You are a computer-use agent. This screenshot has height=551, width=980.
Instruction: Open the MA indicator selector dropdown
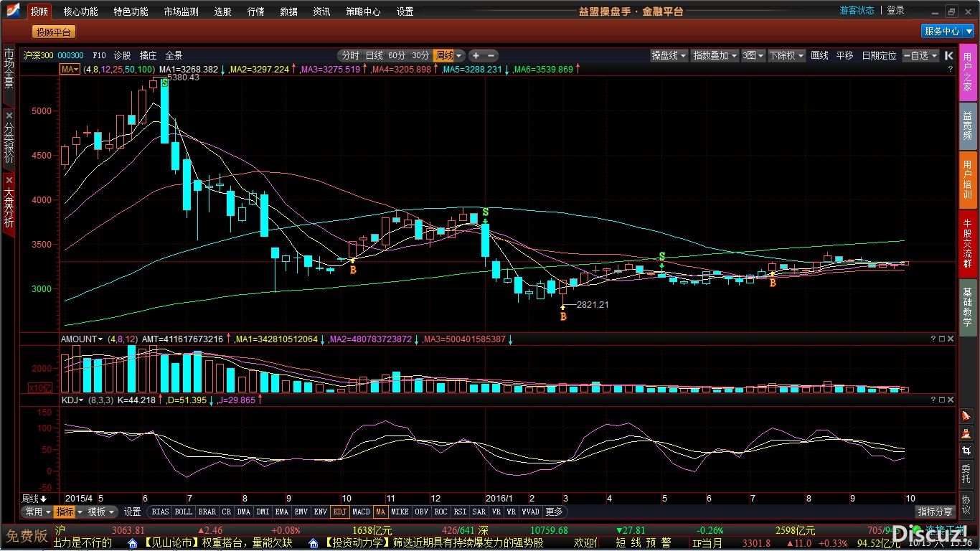tap(70, 70)
